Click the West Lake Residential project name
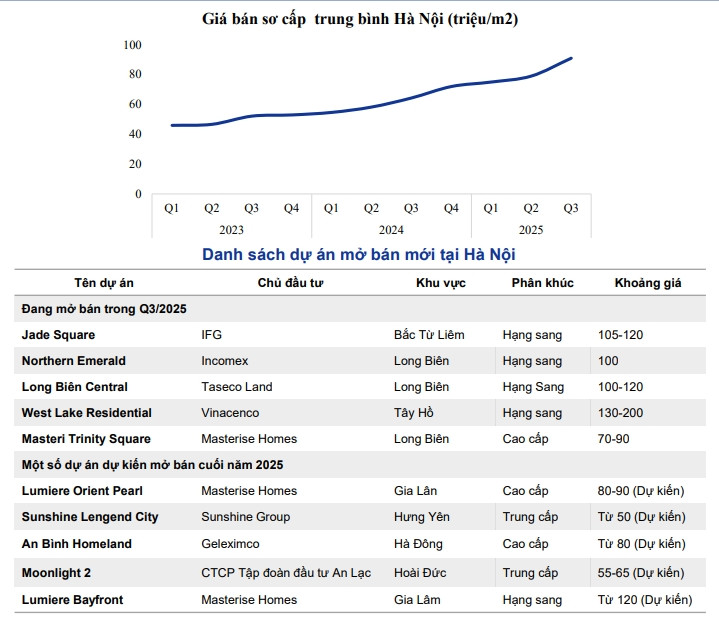 (x=87, y=413)
